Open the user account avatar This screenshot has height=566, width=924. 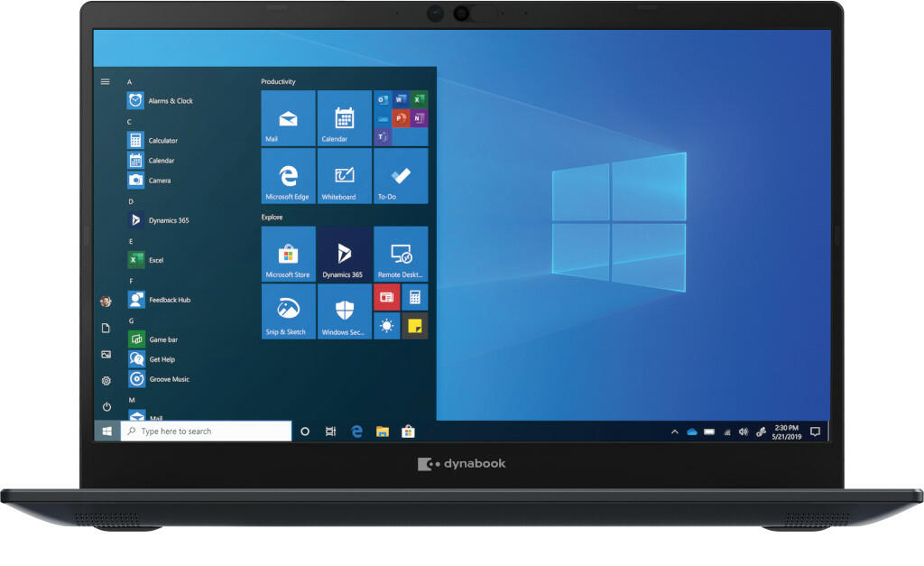[106, 302]
